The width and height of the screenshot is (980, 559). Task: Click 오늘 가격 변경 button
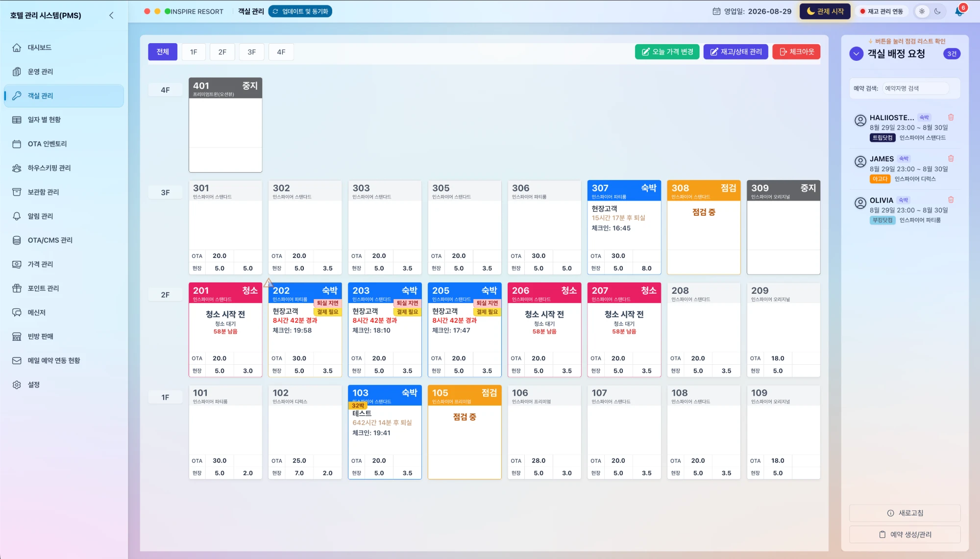click(x=667, y=51)
